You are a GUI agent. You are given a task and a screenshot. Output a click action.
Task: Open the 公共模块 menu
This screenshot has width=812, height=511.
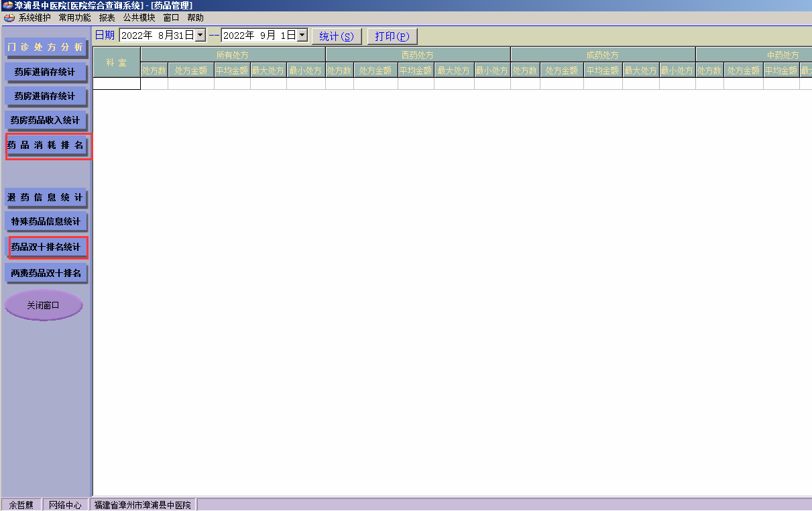[139, 18]
